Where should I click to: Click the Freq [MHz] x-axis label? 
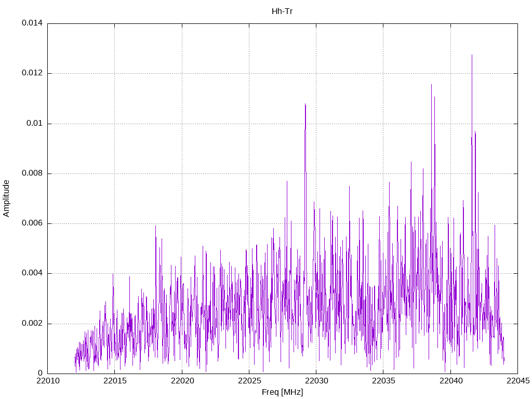pyautogui.click(x=282, y=392)
